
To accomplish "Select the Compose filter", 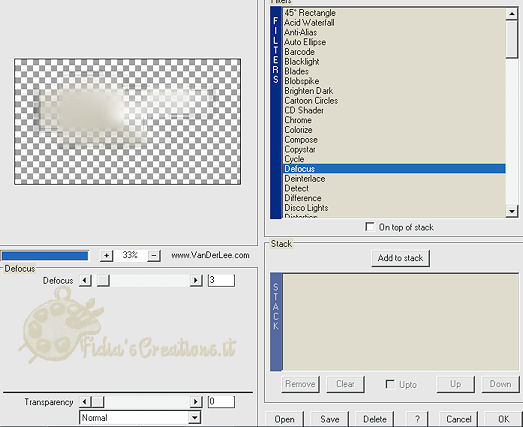I will click(394, 139).
